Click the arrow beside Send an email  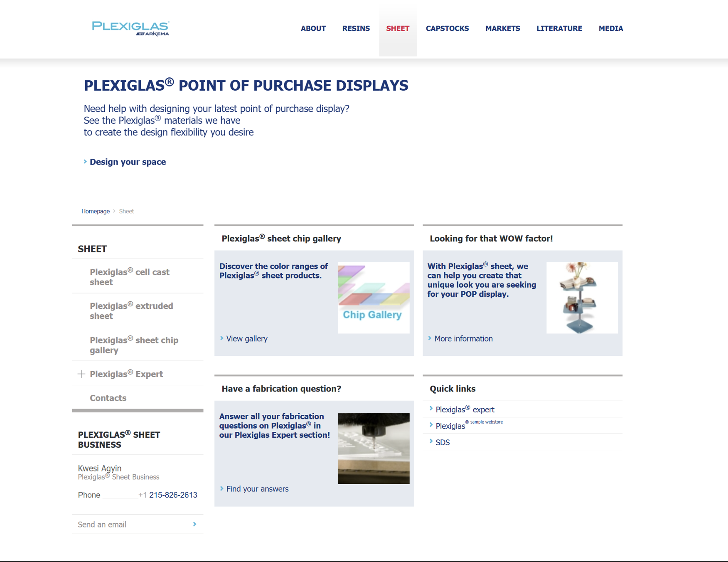pyautogui.click(x=194, y=524)
